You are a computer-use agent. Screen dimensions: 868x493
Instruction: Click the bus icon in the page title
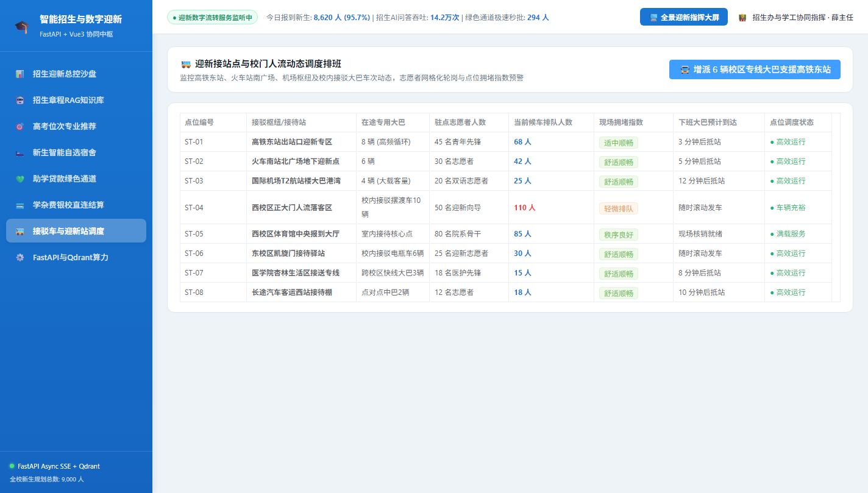click(x=186, y=64)
